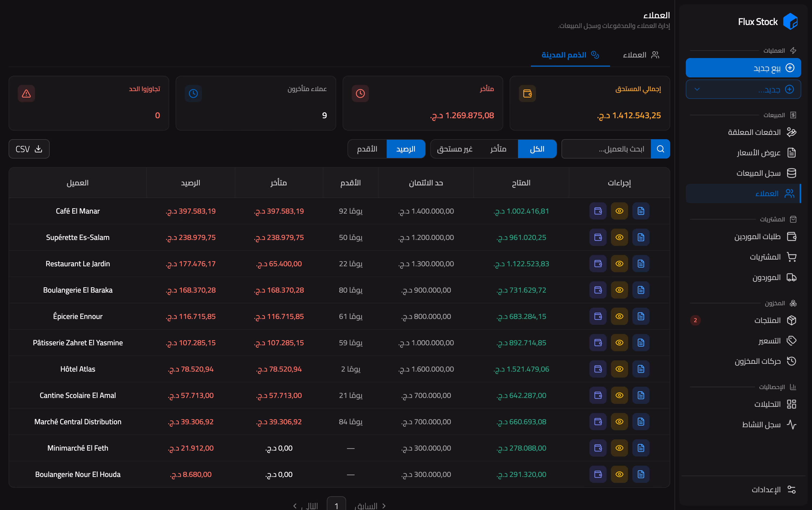Open الموردون in sidebar
812x510 pixels.
[x=743, y=278]
